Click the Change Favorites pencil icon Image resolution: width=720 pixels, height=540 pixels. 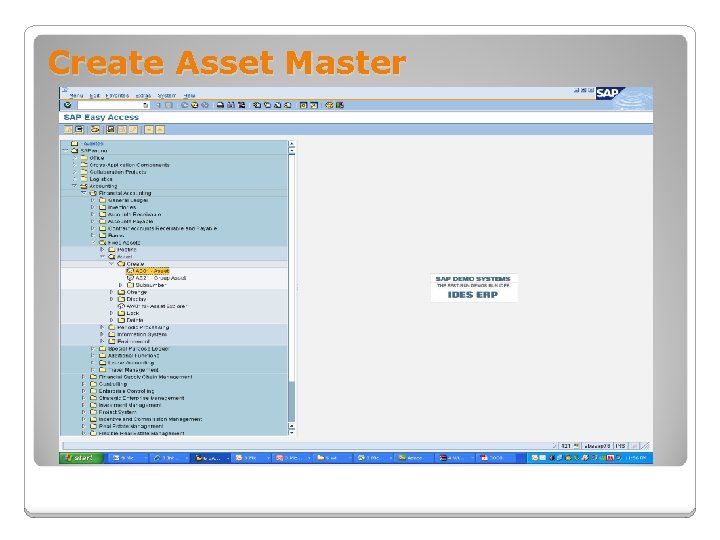133,129
